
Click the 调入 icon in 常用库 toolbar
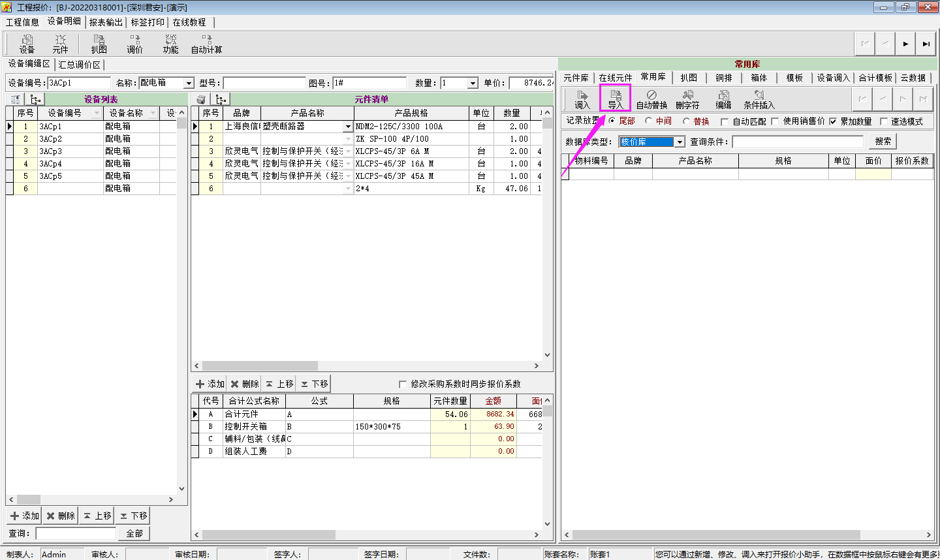(x=582, y=100)
